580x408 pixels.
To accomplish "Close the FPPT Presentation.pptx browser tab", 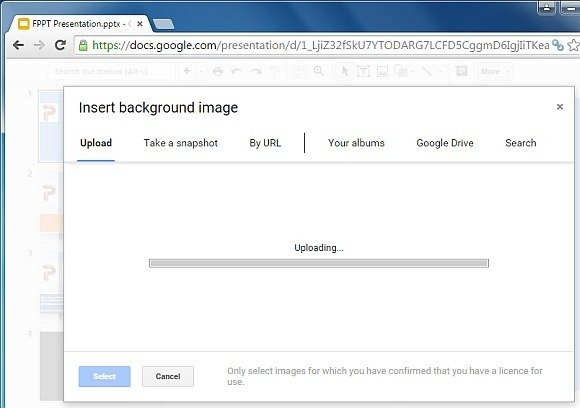I will [140, 24].
